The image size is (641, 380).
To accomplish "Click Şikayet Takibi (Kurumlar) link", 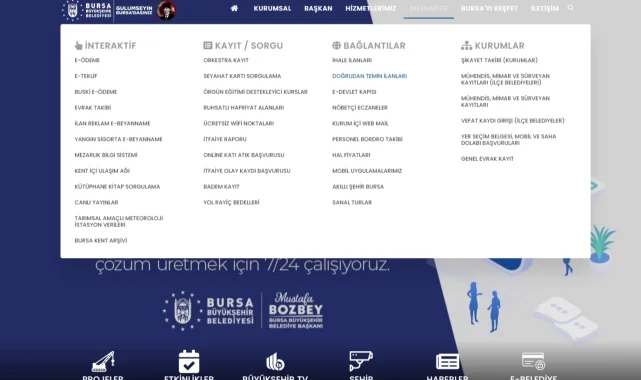I will coord(499,60).
